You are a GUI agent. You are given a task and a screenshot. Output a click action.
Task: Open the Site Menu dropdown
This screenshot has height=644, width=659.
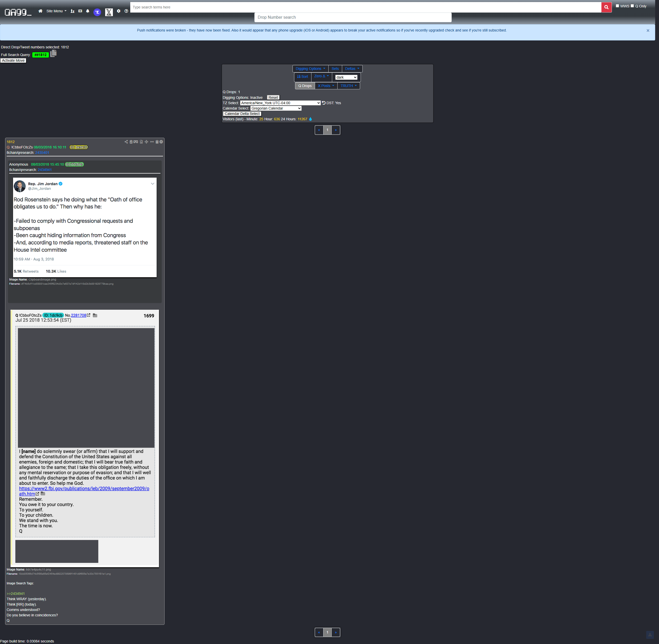pyautogui.click(x=56, y=11)
